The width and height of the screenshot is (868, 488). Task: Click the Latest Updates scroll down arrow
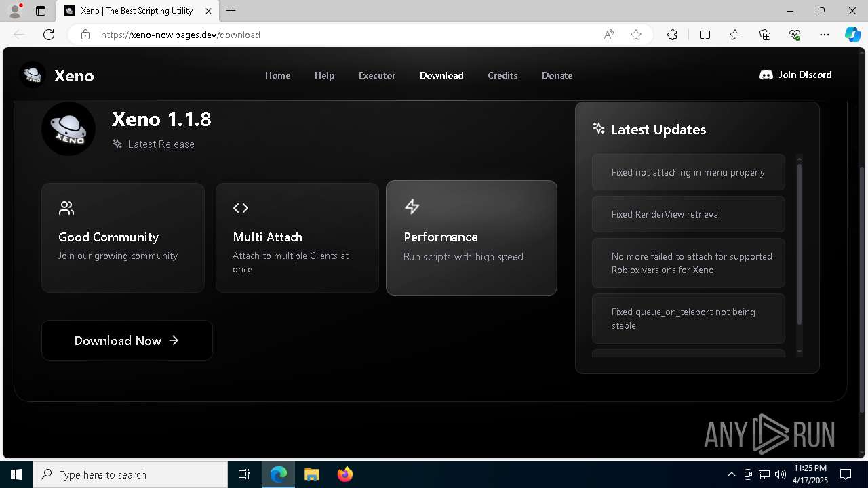(x=800, y=352)
